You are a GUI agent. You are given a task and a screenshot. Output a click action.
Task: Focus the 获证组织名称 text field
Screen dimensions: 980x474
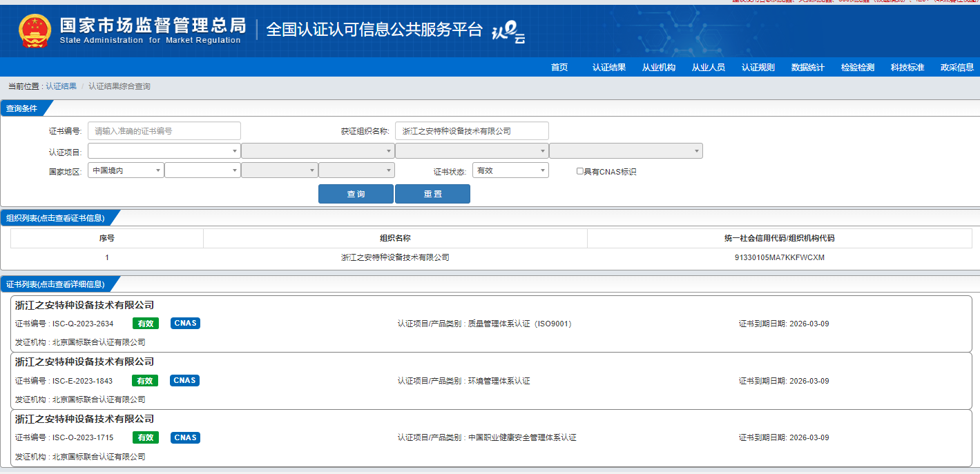[472, 131]
